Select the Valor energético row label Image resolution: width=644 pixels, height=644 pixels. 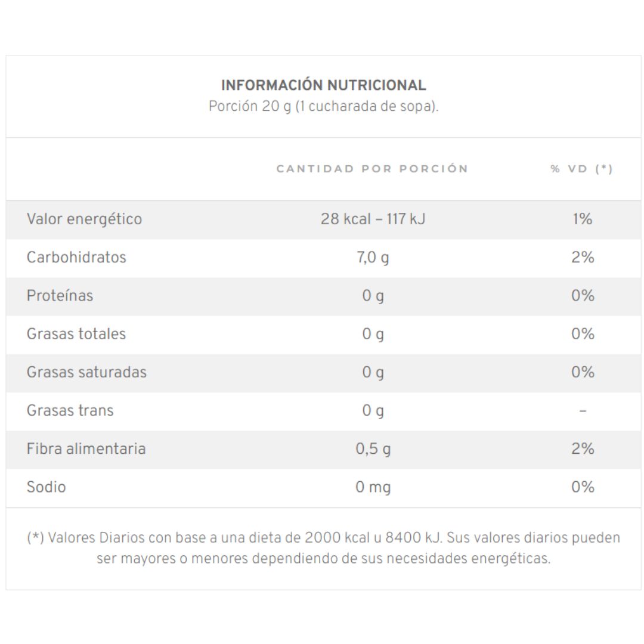coord(84,219)
